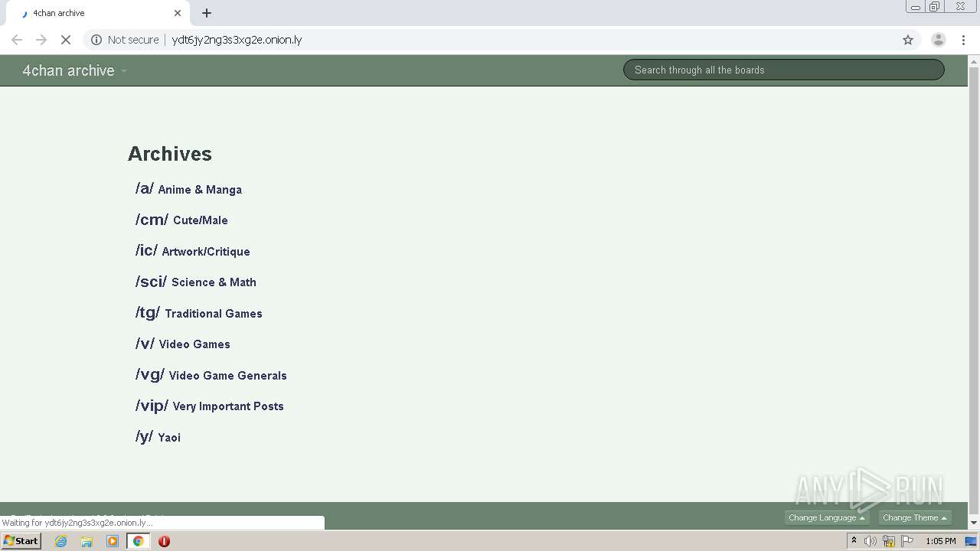Click the 1:05 PM system clock
This screenshot has height=551, width=980.
click(x=940, y=541)
